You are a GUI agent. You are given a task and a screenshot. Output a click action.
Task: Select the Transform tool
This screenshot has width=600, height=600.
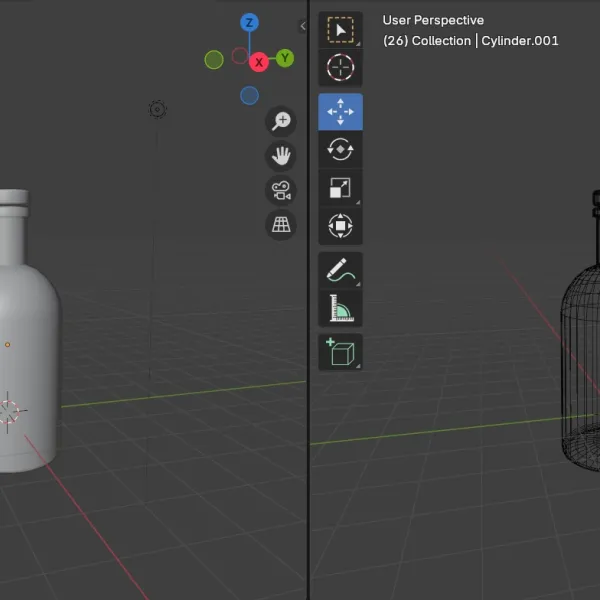tap(340, 225)
